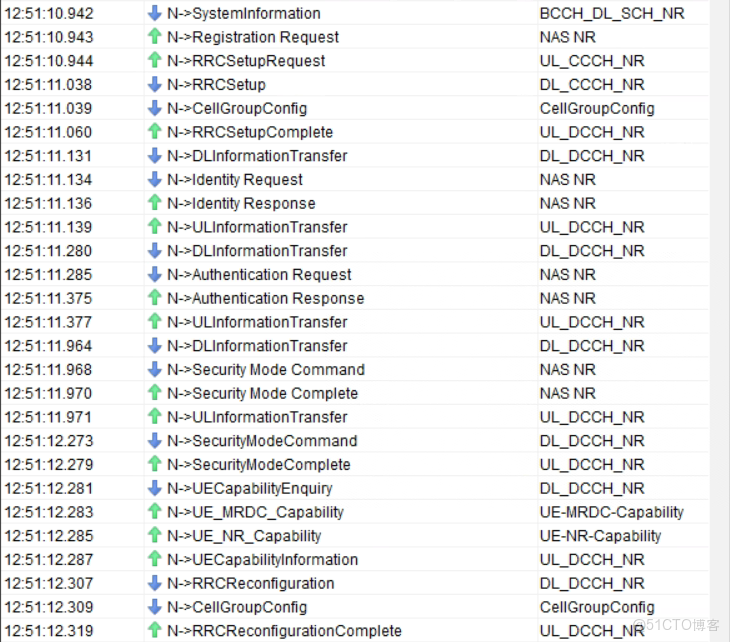730x642 pixels.
Task: Select N->DLInformationTransfer at 12:51:11.280
Action: tap(257, 251)
